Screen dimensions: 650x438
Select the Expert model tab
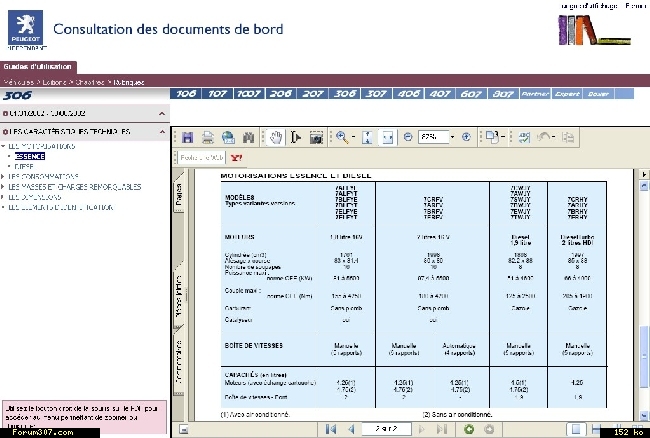[x=567, y=94]
